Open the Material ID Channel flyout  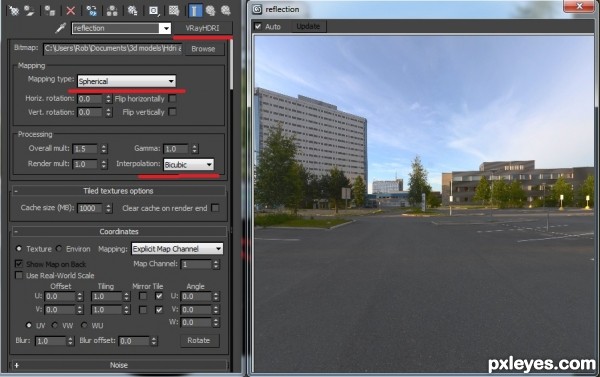[x=154, y=10]
